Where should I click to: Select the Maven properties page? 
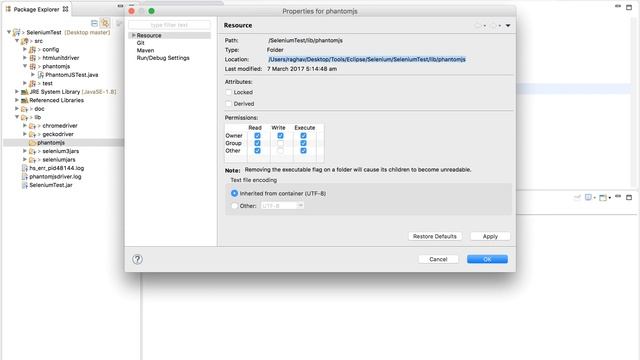(x=145, y=51)
